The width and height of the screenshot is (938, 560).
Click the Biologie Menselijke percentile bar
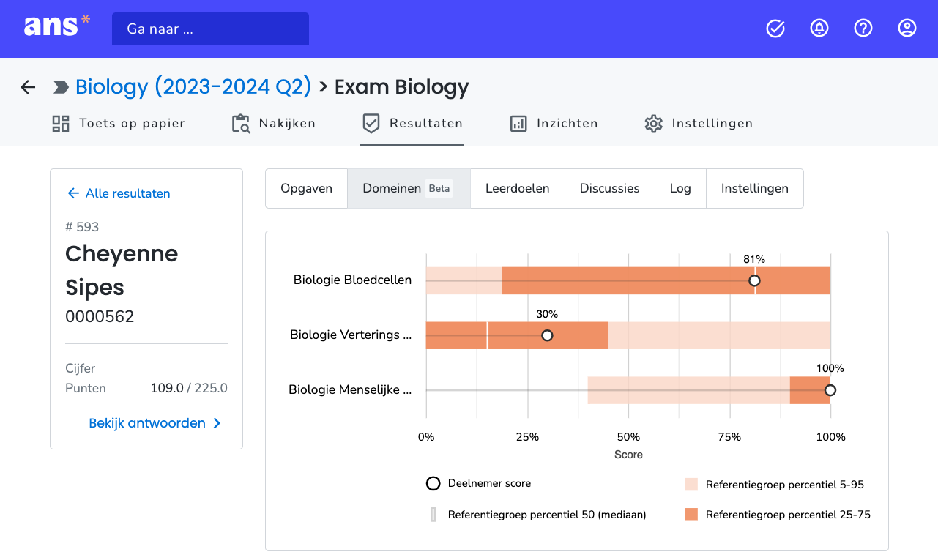coord(709,390)
